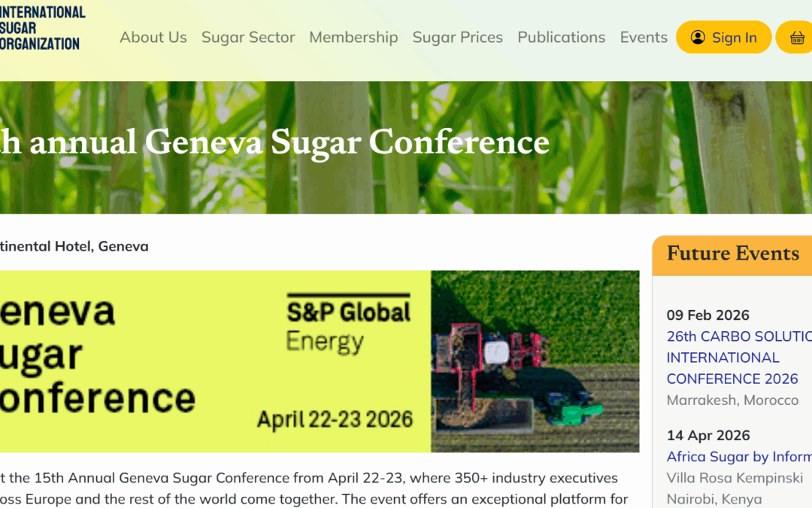Click the Sign In button
Viewport: 812px width, 508px height.
(723, 37)
